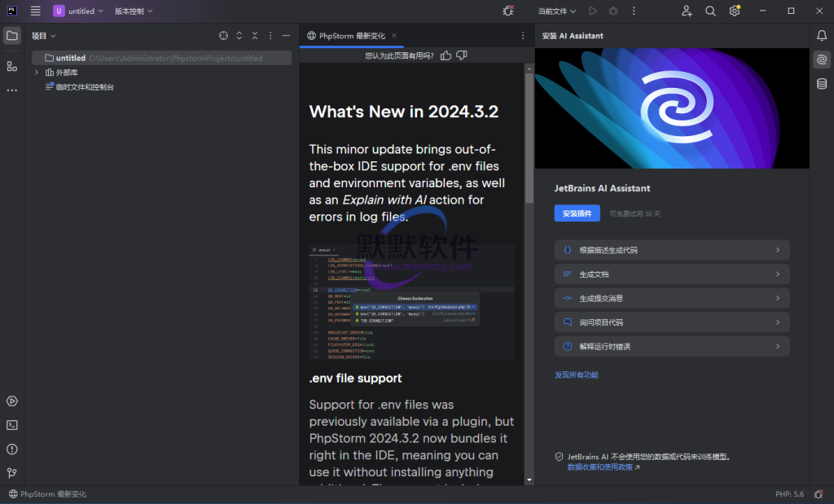Screen dimensions: 834x504
Task: Click the thumbs down feedback icon
Action: point(462,55)
